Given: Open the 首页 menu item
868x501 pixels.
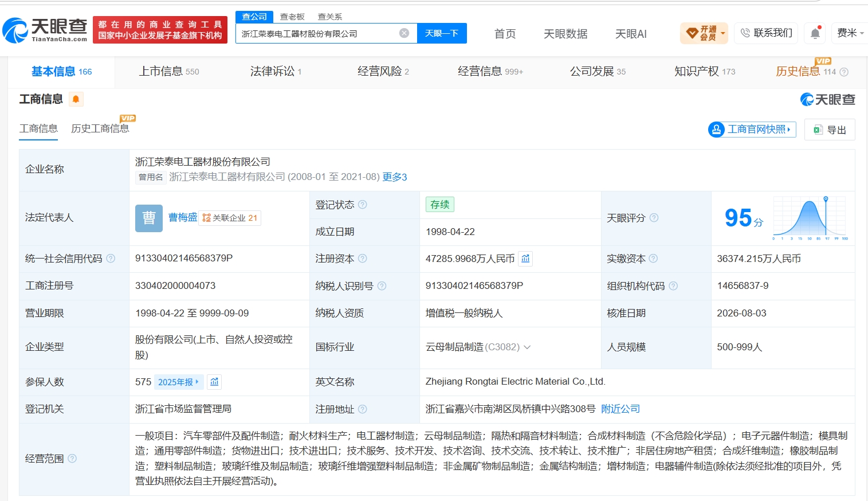Looking at the screenshot, I should [505, 34].
